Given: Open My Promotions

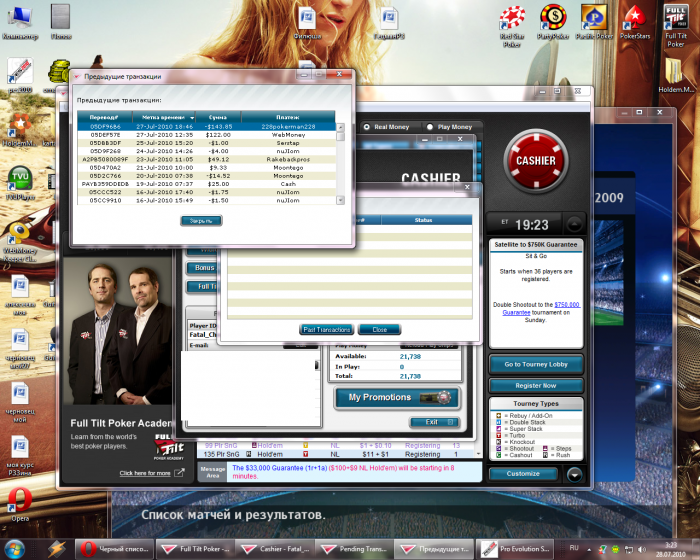Looking at the screenshot, I should [x=396, y=397].
